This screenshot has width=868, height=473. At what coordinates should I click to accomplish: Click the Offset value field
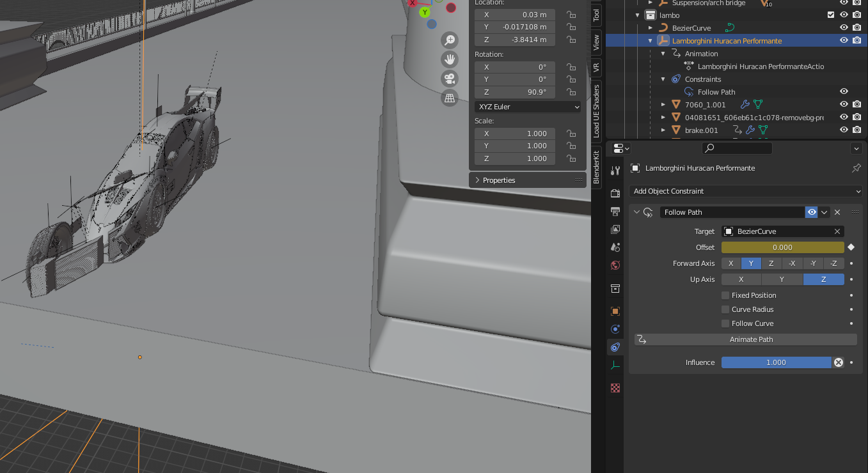coord(782,247)
